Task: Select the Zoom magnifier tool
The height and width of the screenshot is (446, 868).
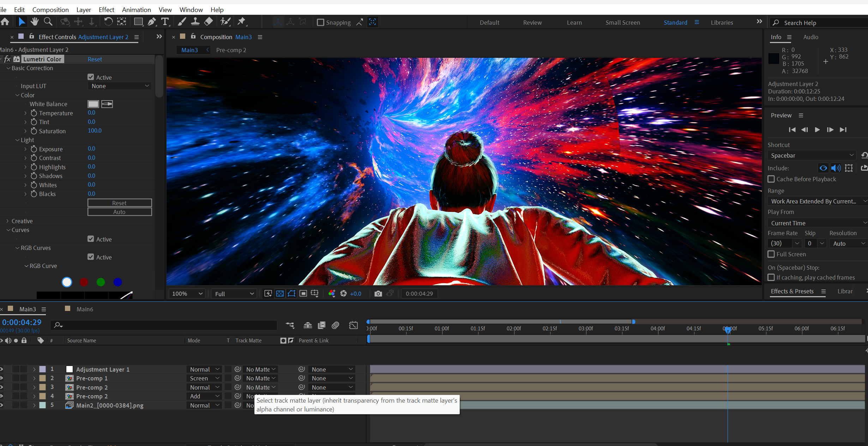Action: (x=48, y=22)
